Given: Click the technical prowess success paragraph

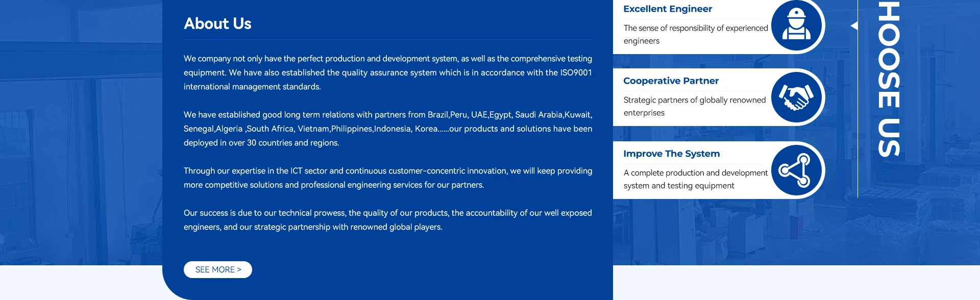Looking at the screenshot, I should tap(388, 220).
